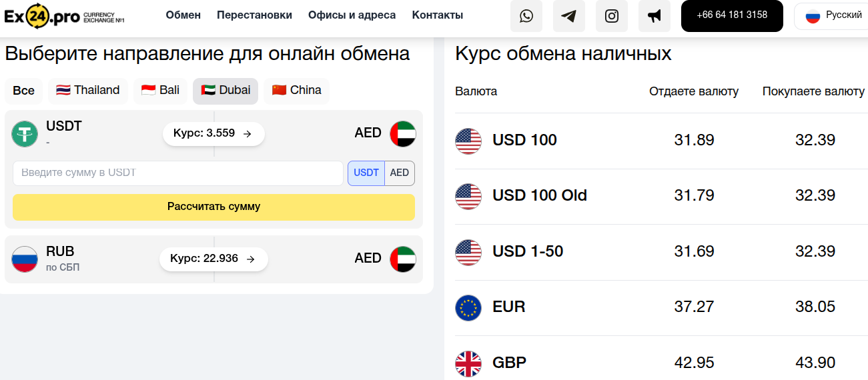This screenshot has height=380, width=868.
Task: Click the Telegram icon in header
Action: pos(569,16)
